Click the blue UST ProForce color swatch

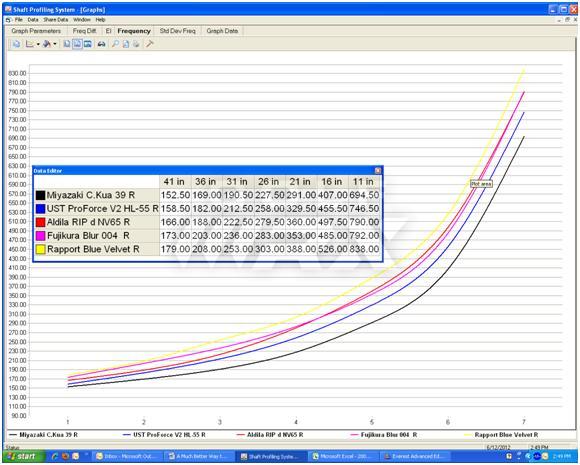[x=40, y=209]
